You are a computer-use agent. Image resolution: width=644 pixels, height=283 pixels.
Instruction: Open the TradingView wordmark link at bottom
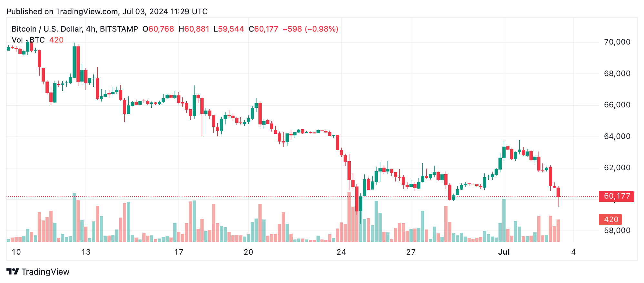click(45, 272)
